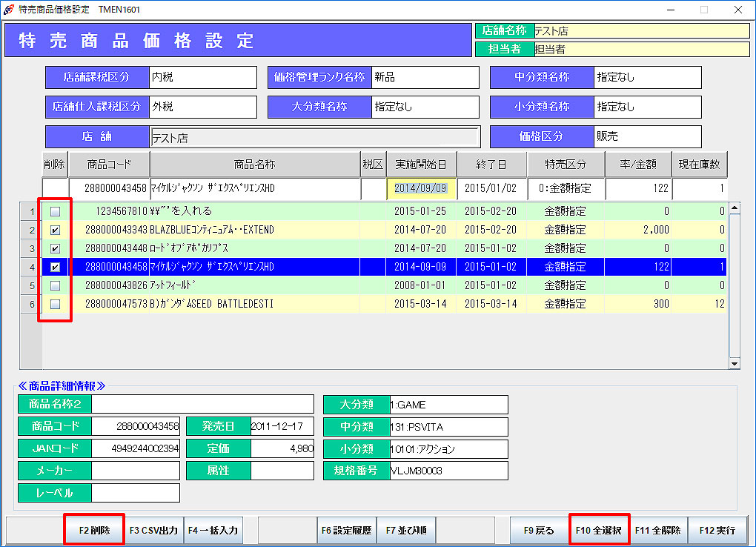
Task: Check the delete checkbox in row 1
Action: pyautogui.click(x=55, y=211)
